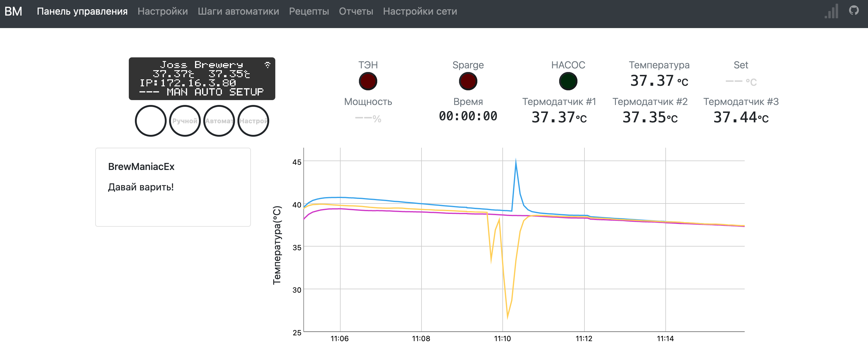The image size is (868, 357).
Task: Click the Время 00:00:00 timer
Action: [x=468, y=116]
